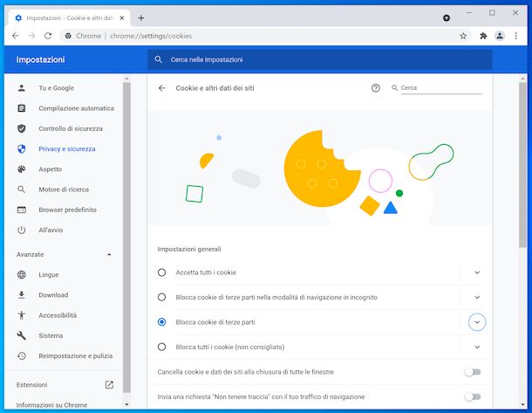
Task: Click the Sistema wrench icon
Action: tap(22, 335)
